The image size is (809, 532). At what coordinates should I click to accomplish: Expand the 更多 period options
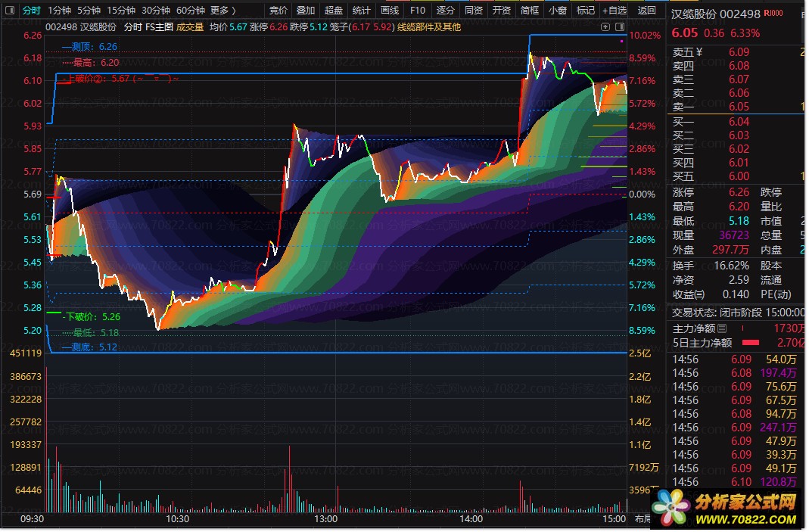click(x=223, y=11)
